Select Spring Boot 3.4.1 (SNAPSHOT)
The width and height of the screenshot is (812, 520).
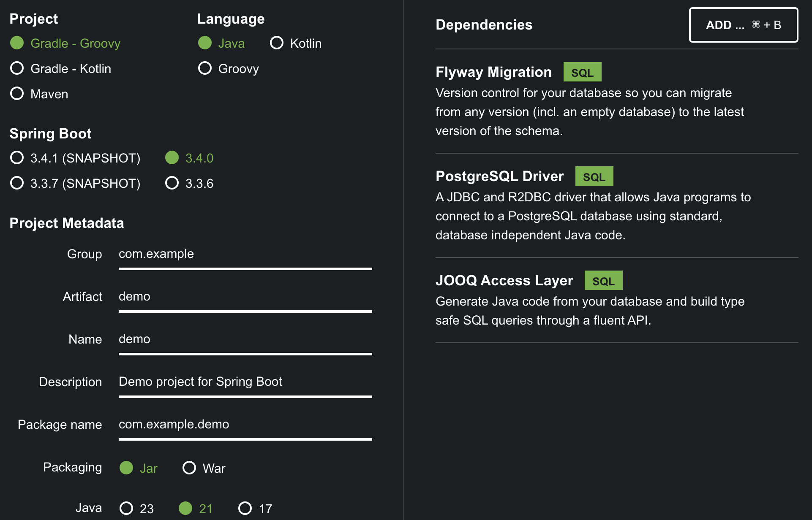coord(75,158)
